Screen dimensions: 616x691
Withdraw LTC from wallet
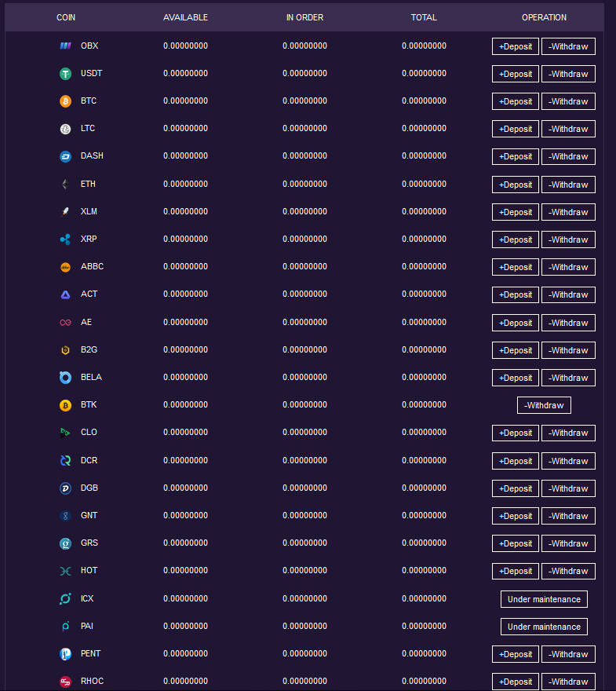[568, 129]
